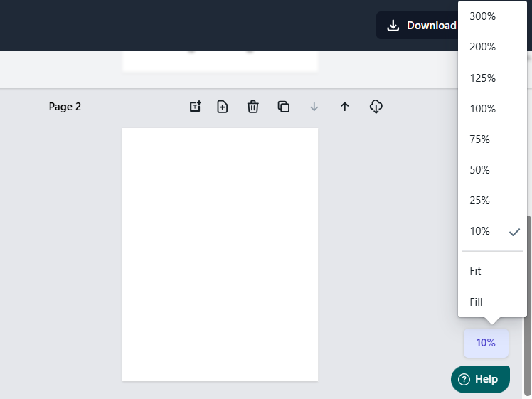Select the blank Page 2 canvas
Screen dimensions: 532x399
point(220,255)
